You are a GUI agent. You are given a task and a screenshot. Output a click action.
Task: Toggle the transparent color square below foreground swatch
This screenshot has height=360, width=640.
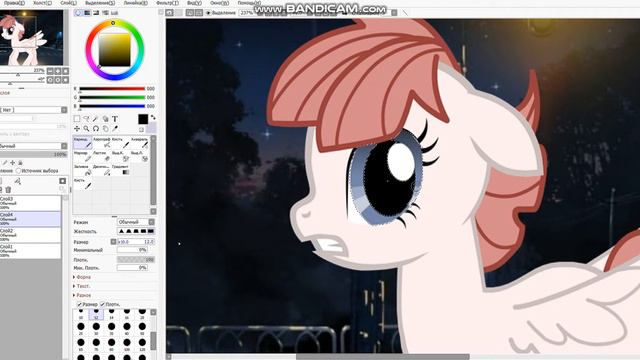142,129
